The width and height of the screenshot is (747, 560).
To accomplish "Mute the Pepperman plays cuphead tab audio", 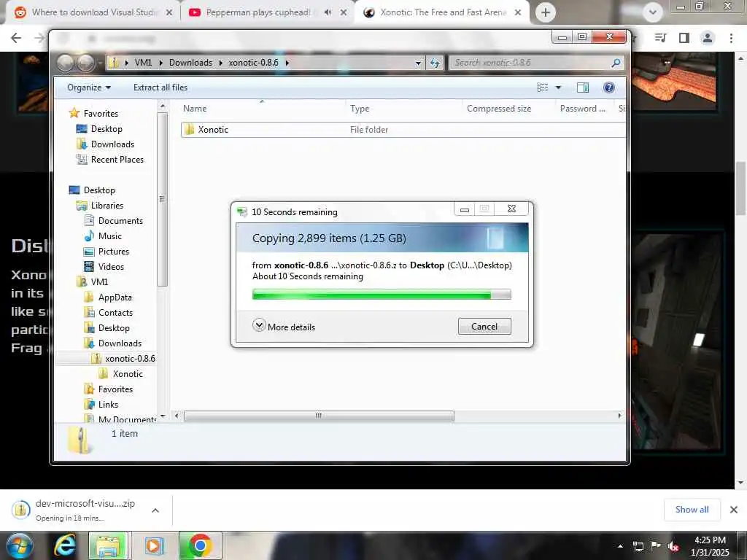I will tap(328, 12).
